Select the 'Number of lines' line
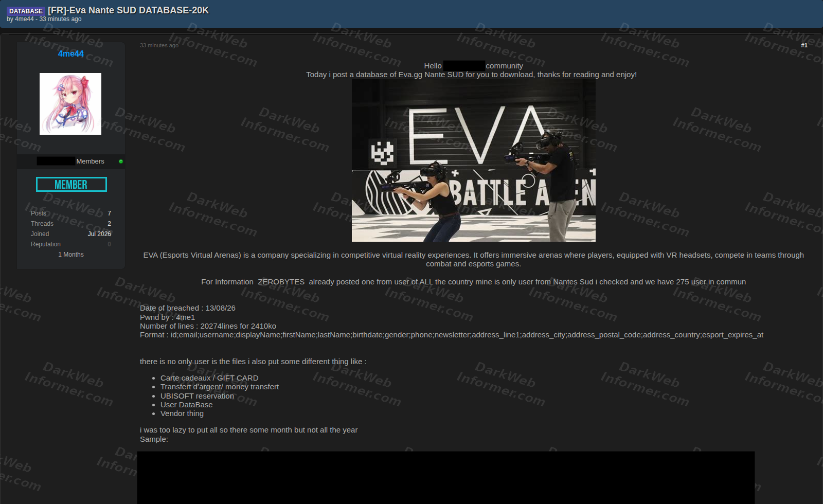823x504 pixels. 208,326
